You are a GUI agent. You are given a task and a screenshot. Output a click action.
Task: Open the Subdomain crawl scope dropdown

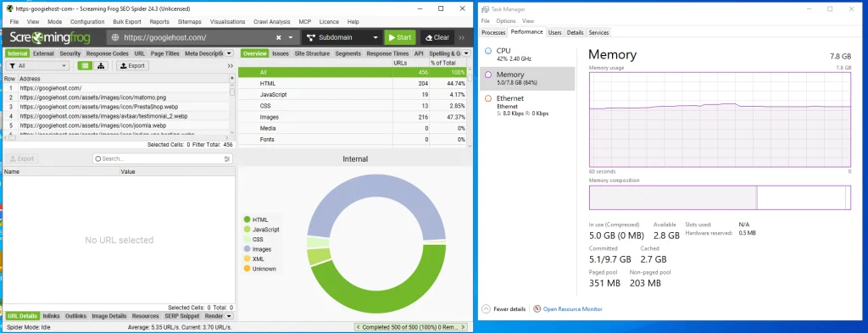pyautogui.click(x=342, y=37)
